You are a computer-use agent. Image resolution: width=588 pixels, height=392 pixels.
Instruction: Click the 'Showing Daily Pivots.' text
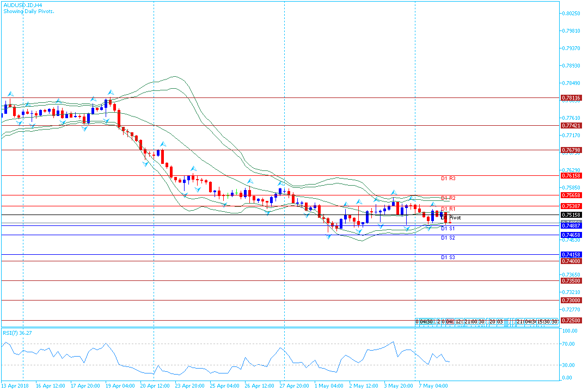coord(28,11)
